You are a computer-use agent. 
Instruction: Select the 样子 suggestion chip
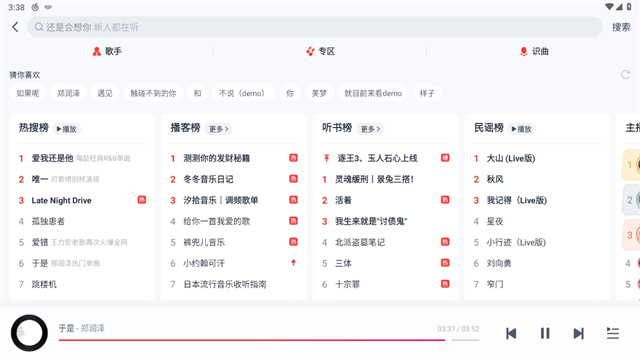(427, 93)
